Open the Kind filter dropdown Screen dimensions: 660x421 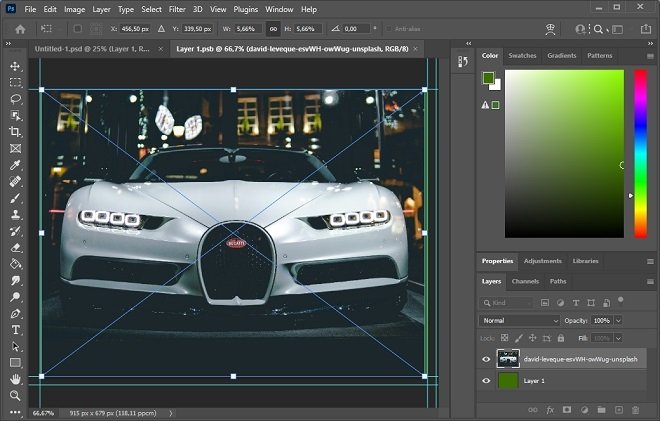pyautogui.click(x=506, y=303)
